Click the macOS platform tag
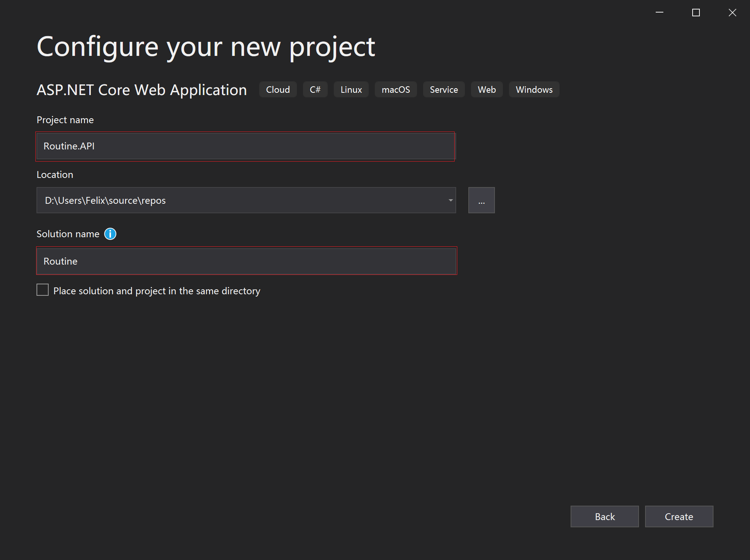The height and width of the screenshot is (560, 750). click(396, 90)
